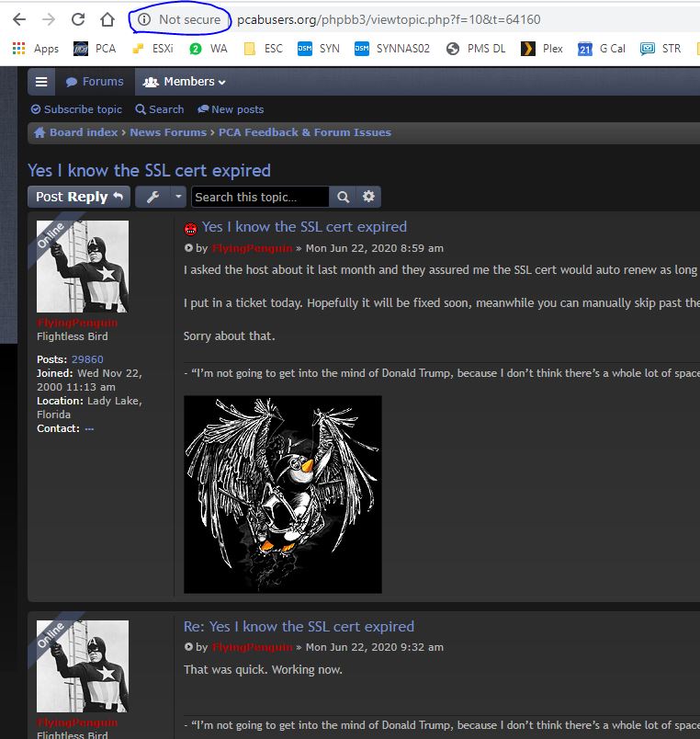
Task: Open first post's title link beside angry smiley
Action: tap(304, 227)
